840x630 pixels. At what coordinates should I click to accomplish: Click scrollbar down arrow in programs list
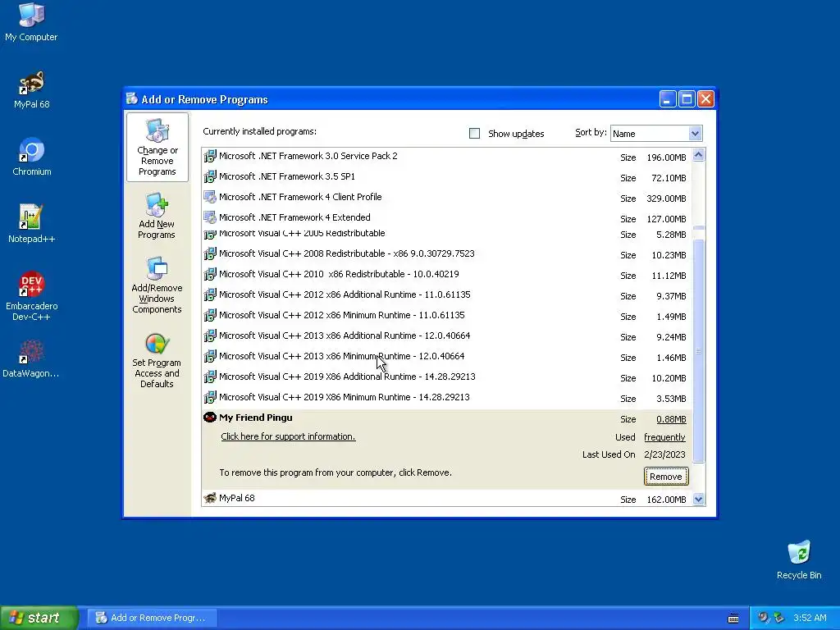point(698,500)
